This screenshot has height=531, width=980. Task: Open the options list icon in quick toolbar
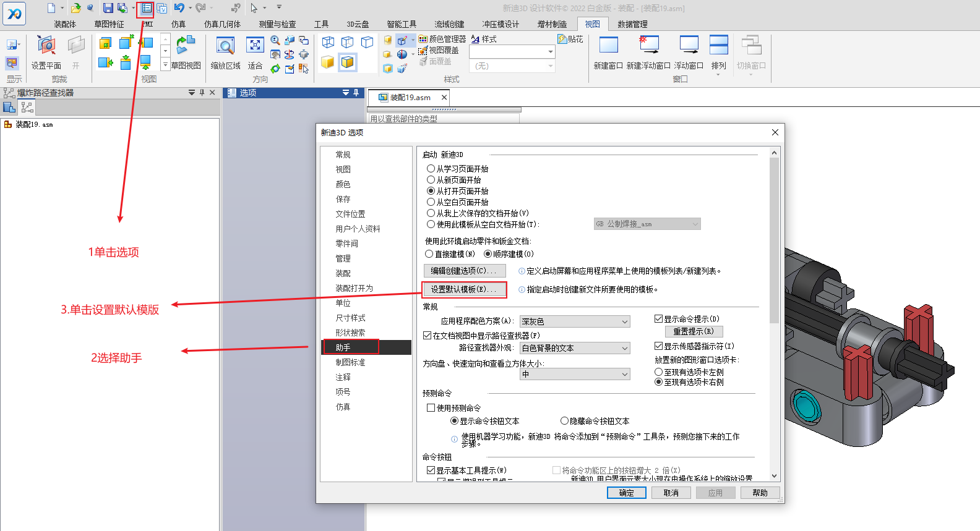tap(146, 8)
